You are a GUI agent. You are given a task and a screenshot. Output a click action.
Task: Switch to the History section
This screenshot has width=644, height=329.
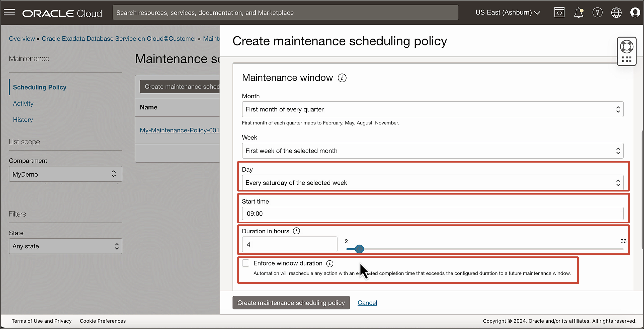tap(23, 120)
